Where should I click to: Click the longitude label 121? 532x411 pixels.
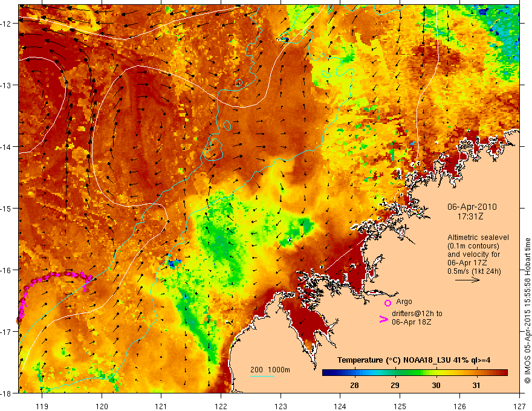161,406
